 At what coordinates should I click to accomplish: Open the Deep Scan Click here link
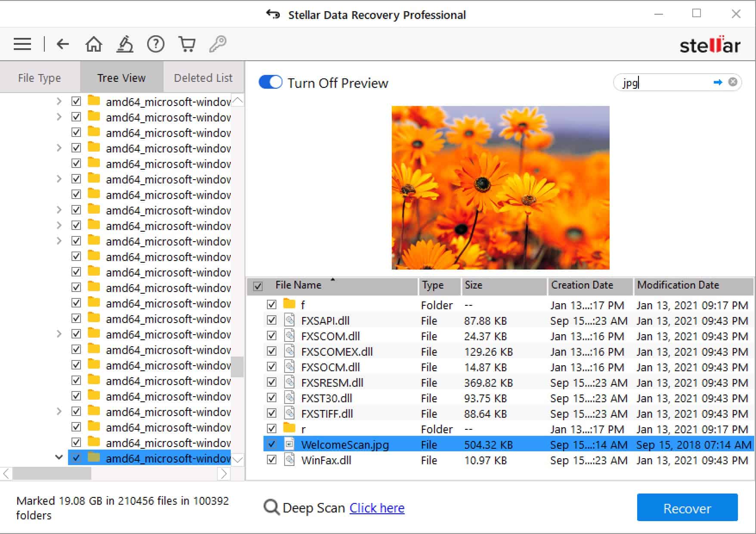click(x=377, y=508)
